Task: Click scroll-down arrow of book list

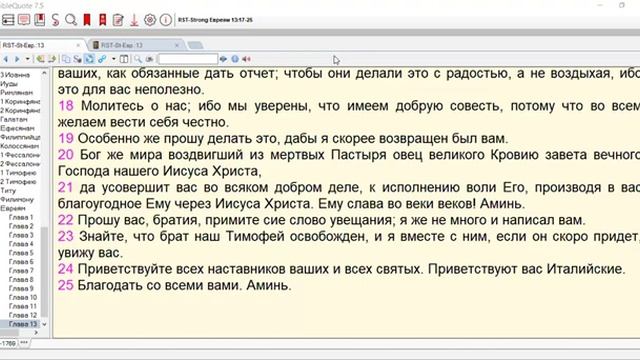Action: click(x=44, y=324)
